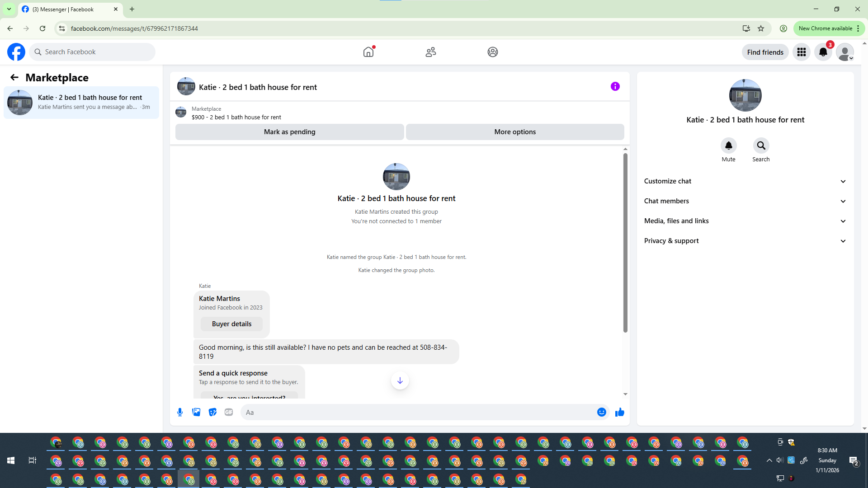Viewport: 868px width, 488px height.
Task: Open a new browser tab
Action: click(132, 9)
